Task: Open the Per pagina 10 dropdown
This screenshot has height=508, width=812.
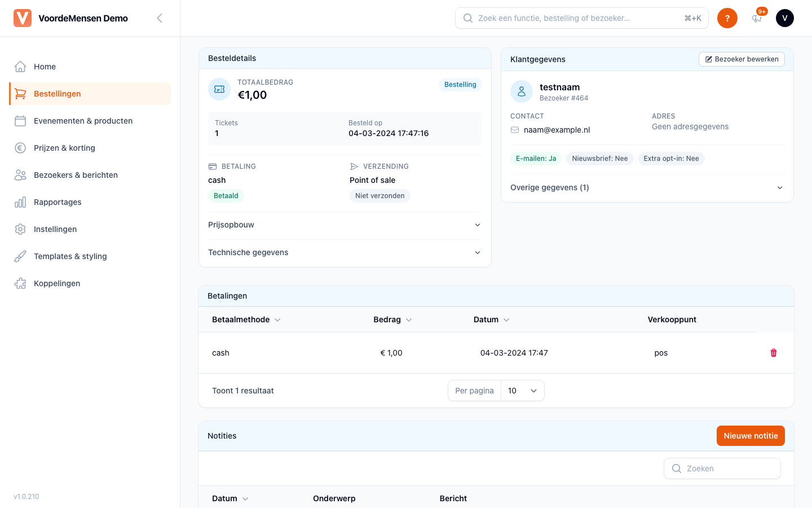Action: [523, 391]
